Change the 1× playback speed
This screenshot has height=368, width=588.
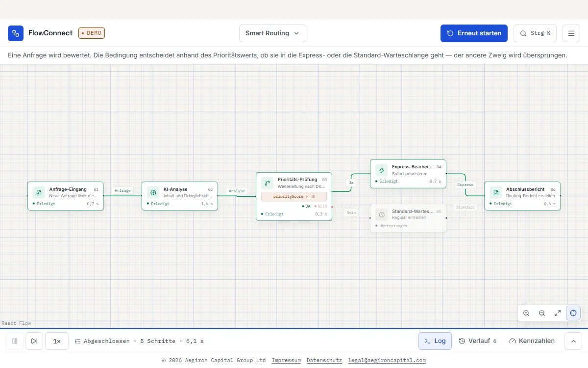tap(57, 341)
